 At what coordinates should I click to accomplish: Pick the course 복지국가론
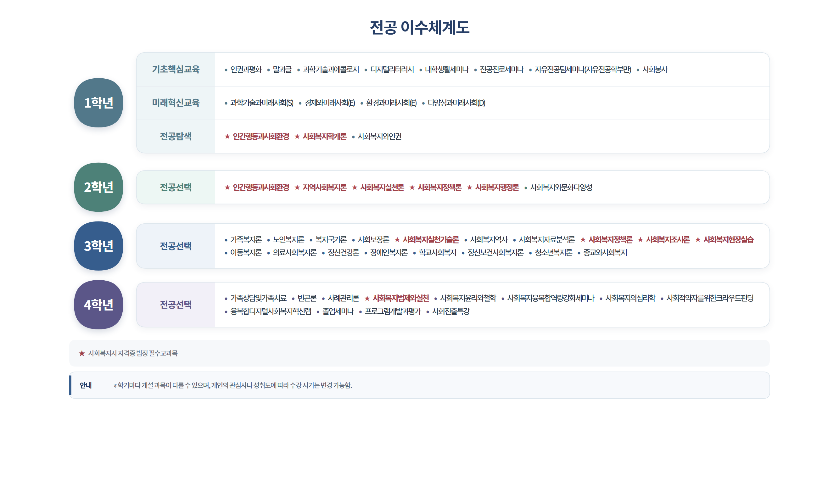(331, 239)
